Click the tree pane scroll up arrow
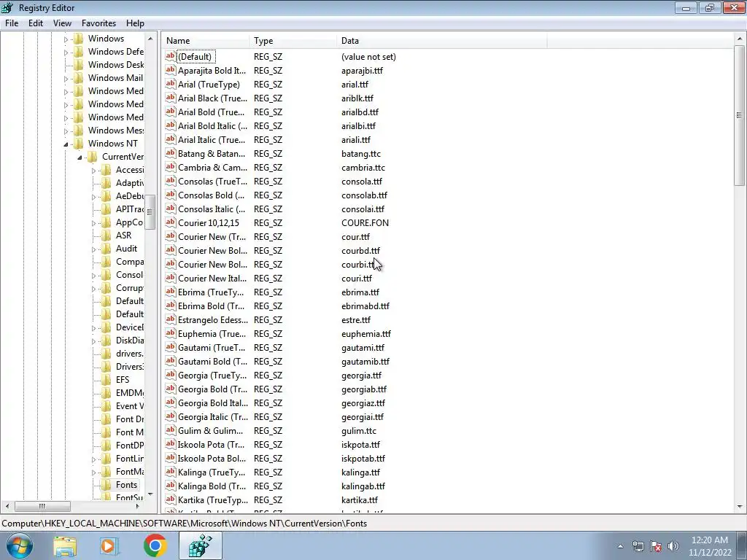 point(150,39)
